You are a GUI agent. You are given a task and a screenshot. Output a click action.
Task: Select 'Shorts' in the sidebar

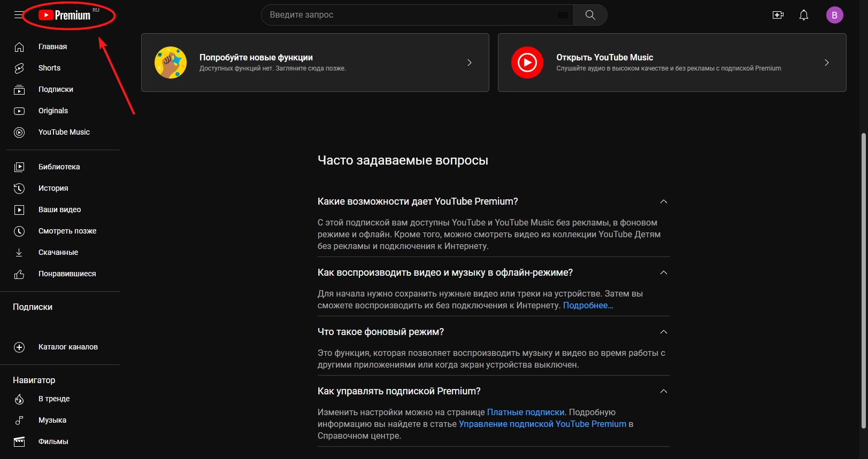[49, 68]
